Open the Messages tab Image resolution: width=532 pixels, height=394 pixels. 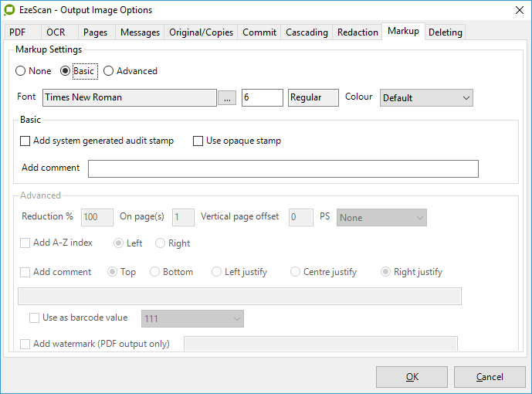(140, 32)
